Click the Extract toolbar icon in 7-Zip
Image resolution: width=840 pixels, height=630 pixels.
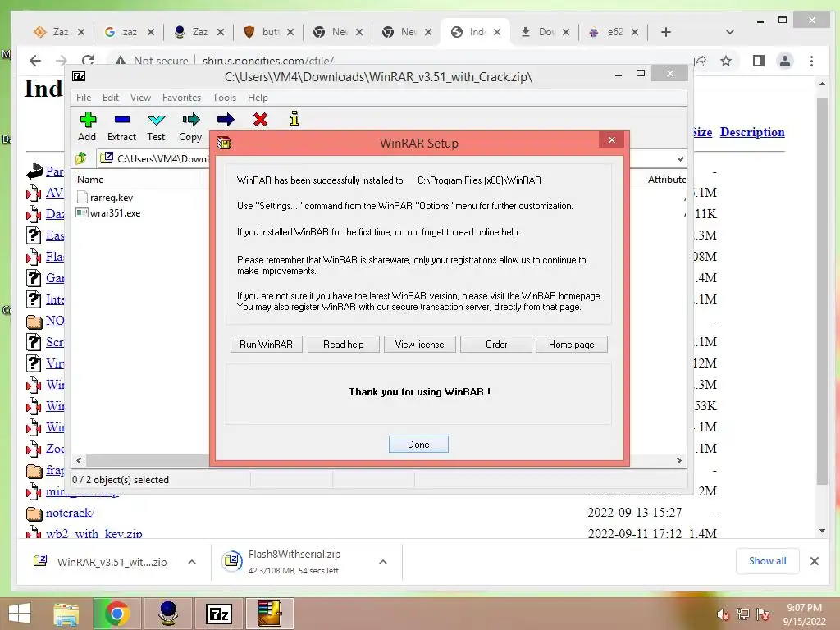click(122, 120)
